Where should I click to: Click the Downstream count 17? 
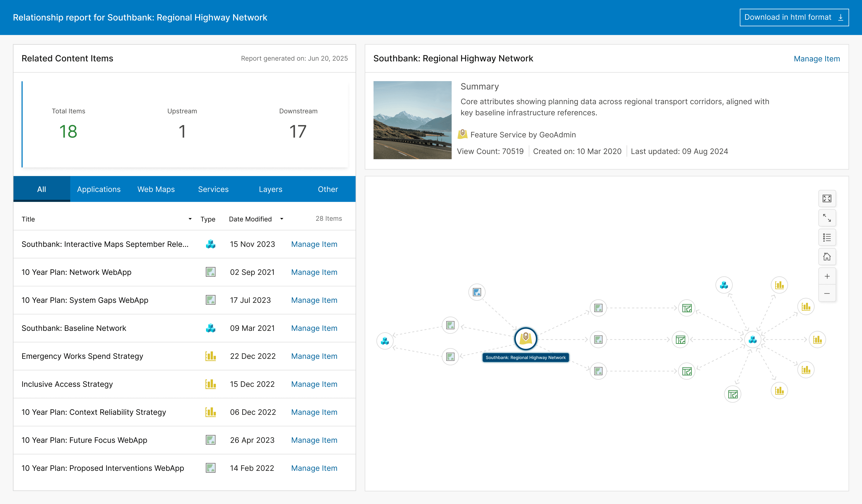[x=298, y=132]
